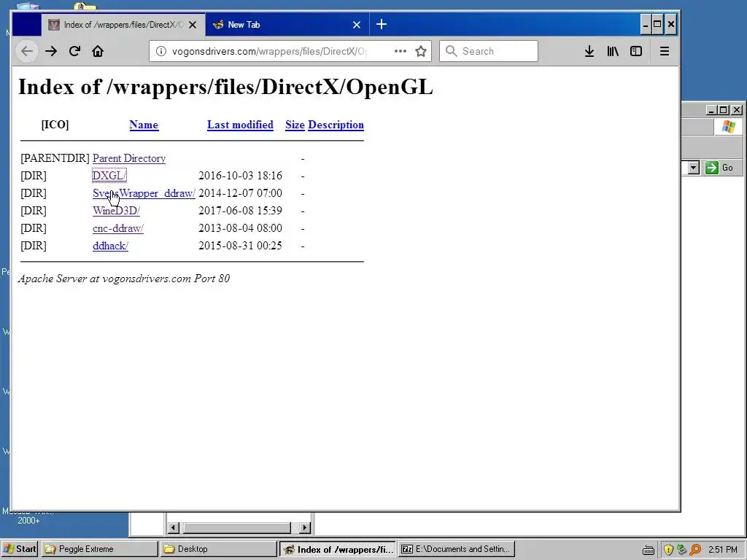This screenshot has width=747, height=560.
Task: Open the ddhack/ directory
Action: pos(111,246)
